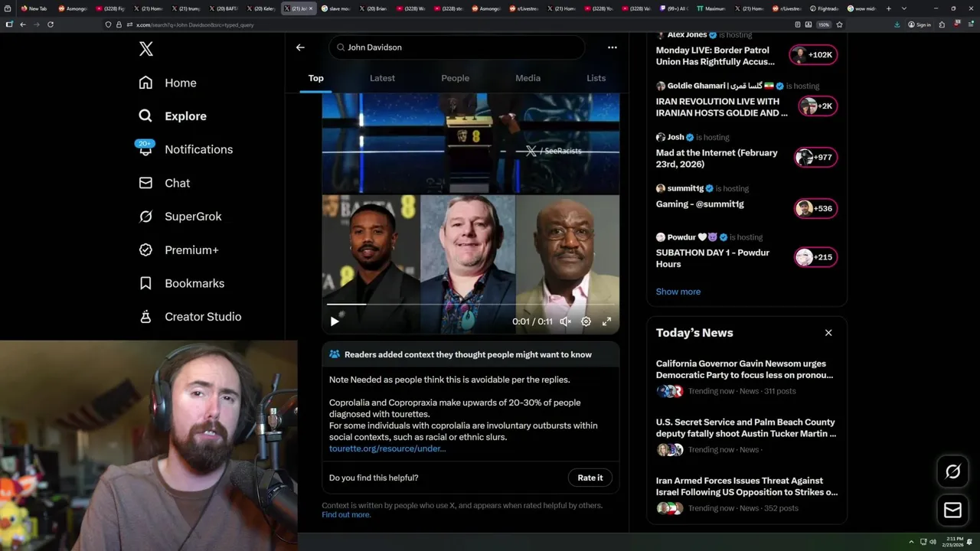This screenshot has width=980, height=551.
Task: Bookmark this page with the star icon
Action: (x=839, y=24)
